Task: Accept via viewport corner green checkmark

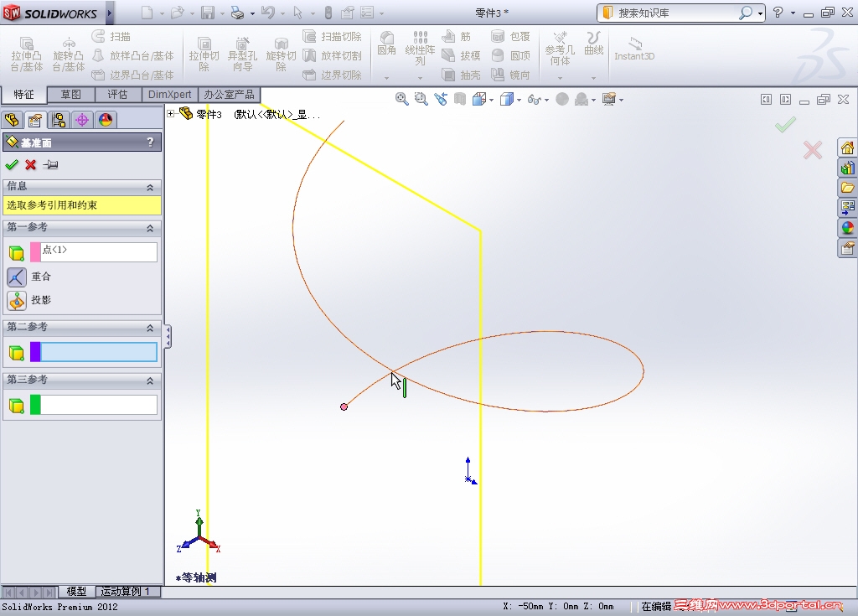Action: [x=785, y=125]
